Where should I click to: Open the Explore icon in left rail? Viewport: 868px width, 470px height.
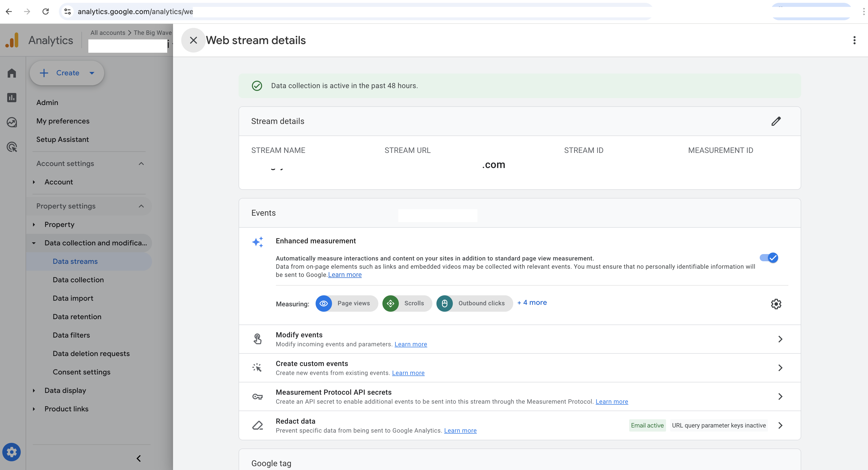tap(12, 122)
